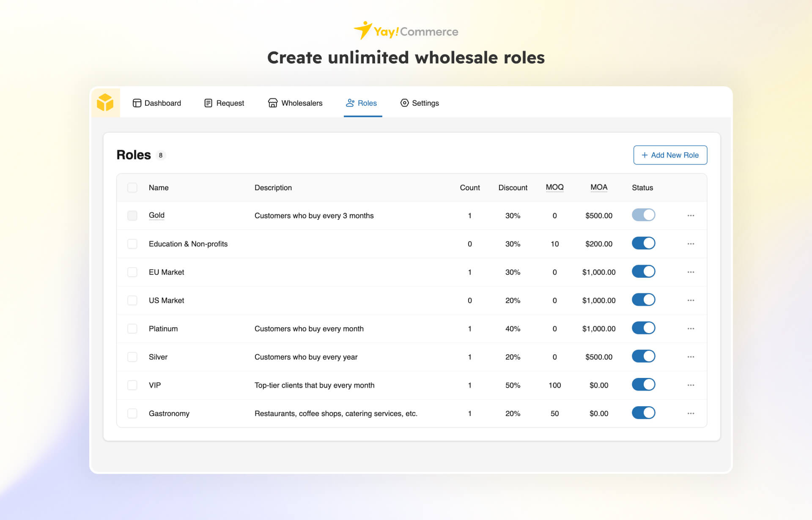This screenshot has height=520, width=812.
Task: Disable the VIP role status toggle
Action: (643, 385)
